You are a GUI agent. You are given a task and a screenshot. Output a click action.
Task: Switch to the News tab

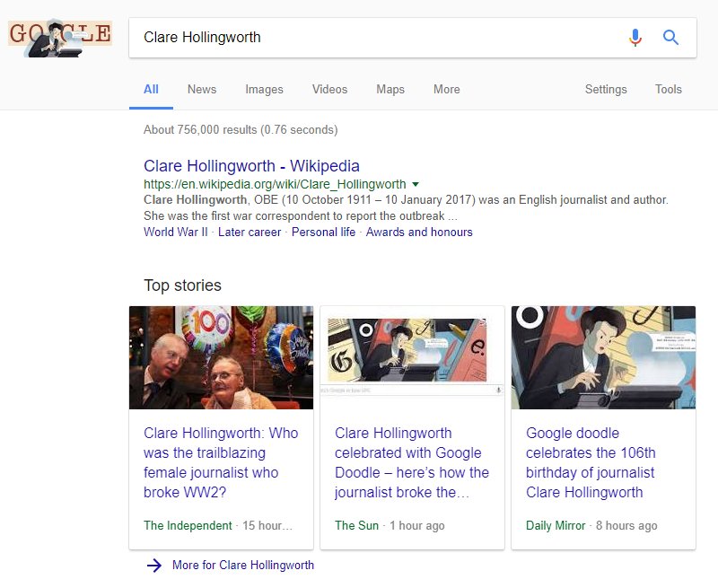pyautogui.click(x=202, y=89)
